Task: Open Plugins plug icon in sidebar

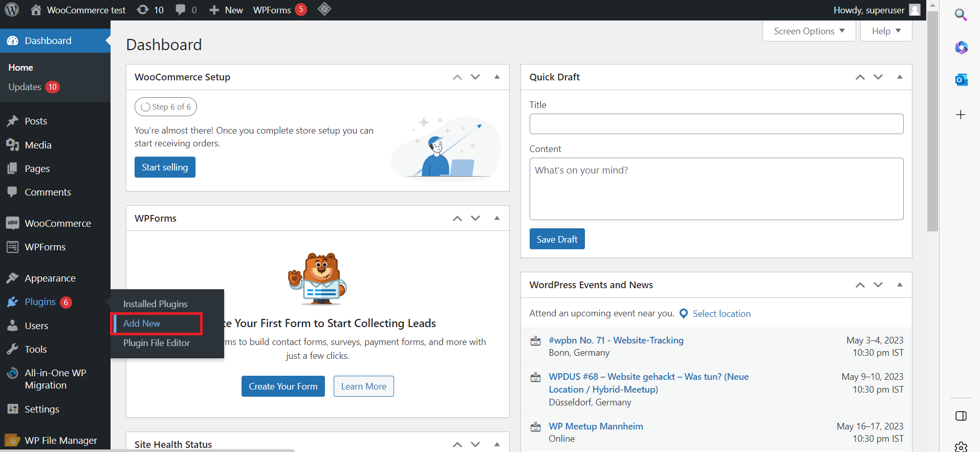Action: pos(12,302)
